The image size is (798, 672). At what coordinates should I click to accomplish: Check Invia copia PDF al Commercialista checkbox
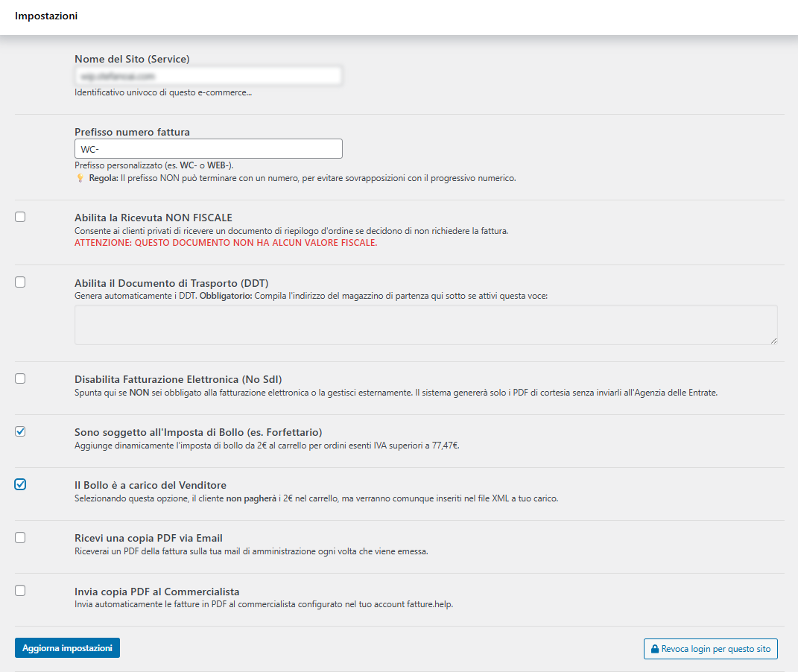click(20, 591)
